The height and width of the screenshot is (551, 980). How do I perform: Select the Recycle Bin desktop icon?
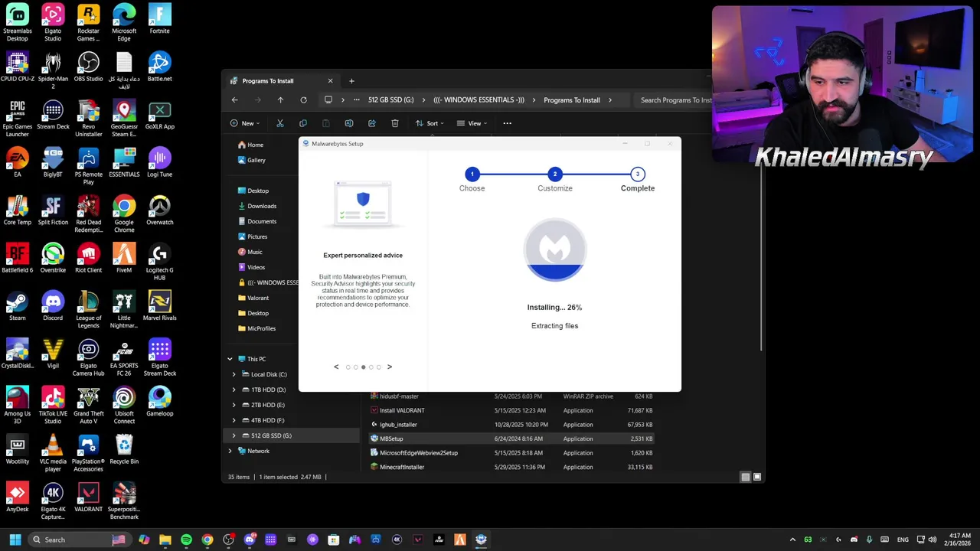124,449
